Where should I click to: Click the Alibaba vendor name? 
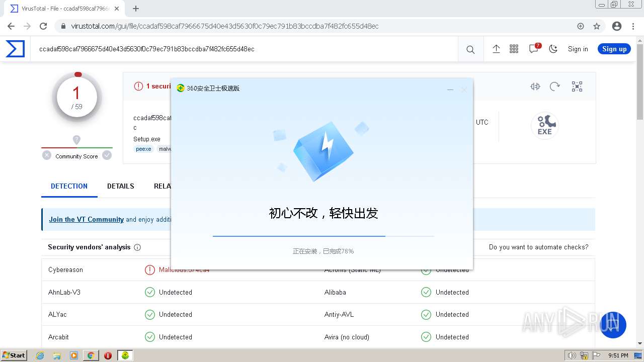point(335,292)
